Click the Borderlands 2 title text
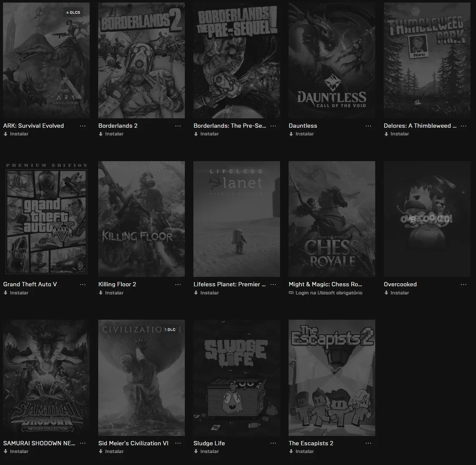 click(118, 126)
